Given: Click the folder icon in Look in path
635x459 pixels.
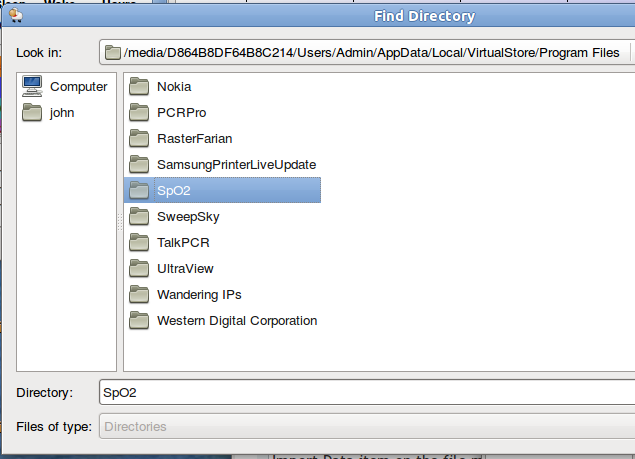Looking at the screenshot, I should coord(113,53).
